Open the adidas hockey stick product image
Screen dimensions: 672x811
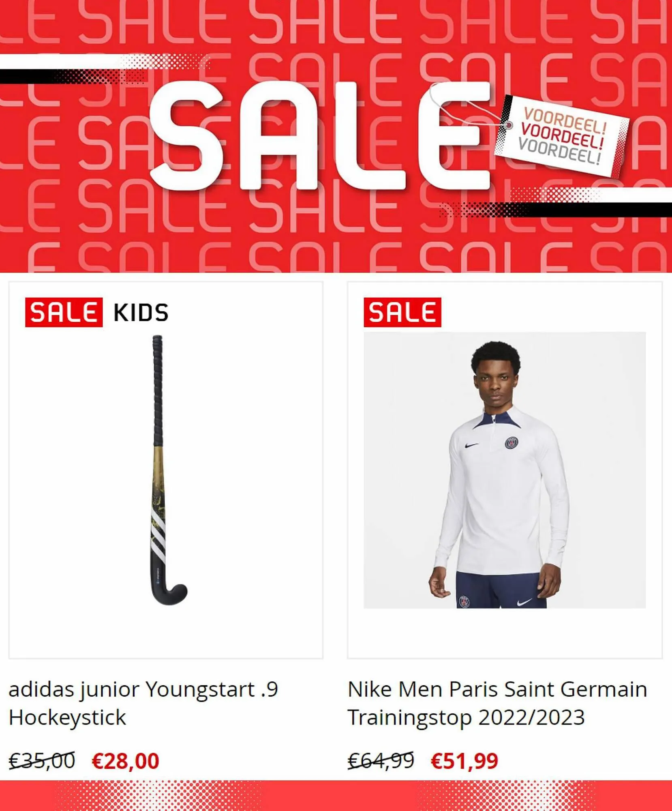[167, 470]
